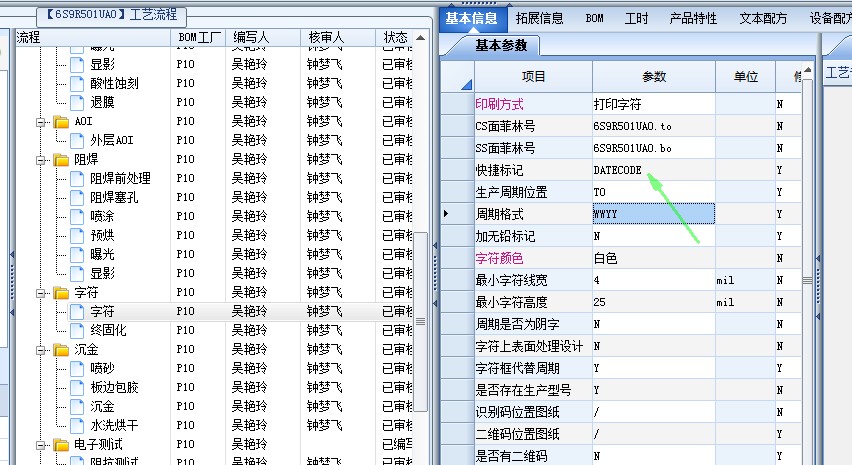Click the 单位 column header
Image resolution: width=852 pixels, height=465 pixels.
pos(746,77)
